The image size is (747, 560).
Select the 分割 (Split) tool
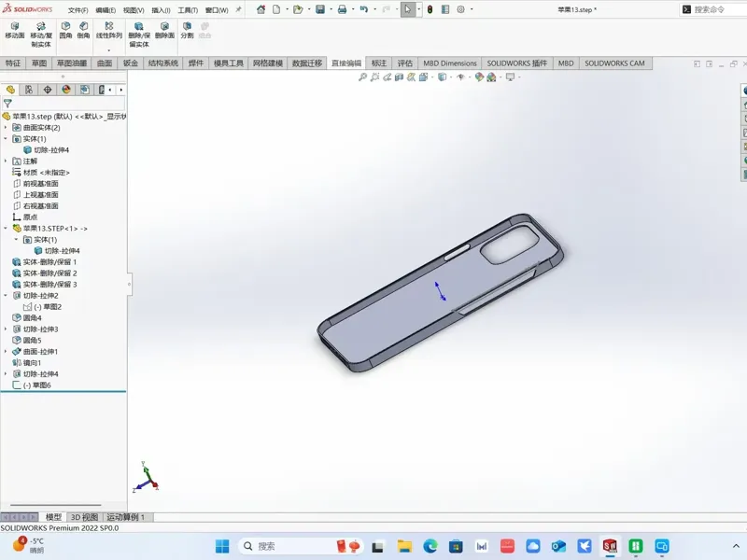[188, 31]
